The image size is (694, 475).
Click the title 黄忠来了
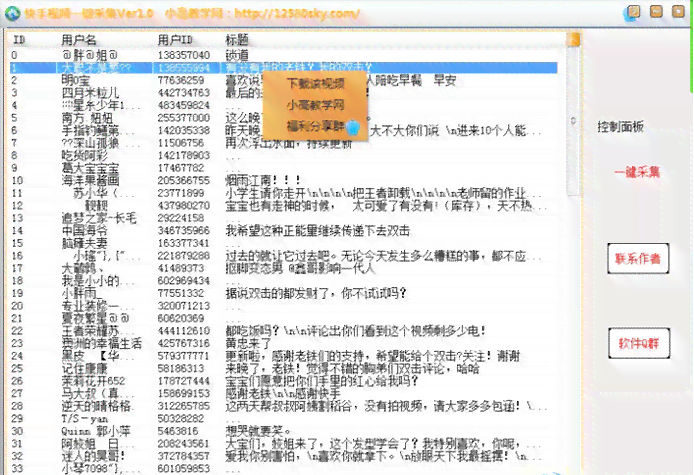click(248, 343)
